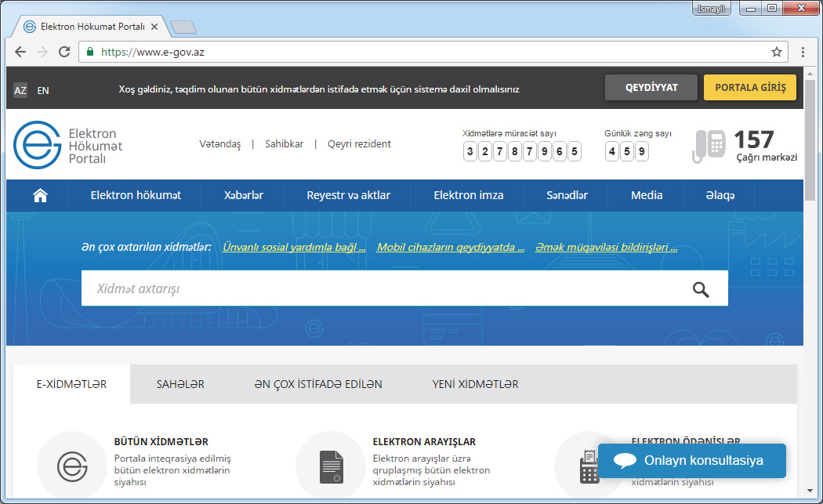Click the Elektron Hökumət Portalı logo
Image resolution: width=823 pixels, height=504 pixels.
(x=68, y=146)
